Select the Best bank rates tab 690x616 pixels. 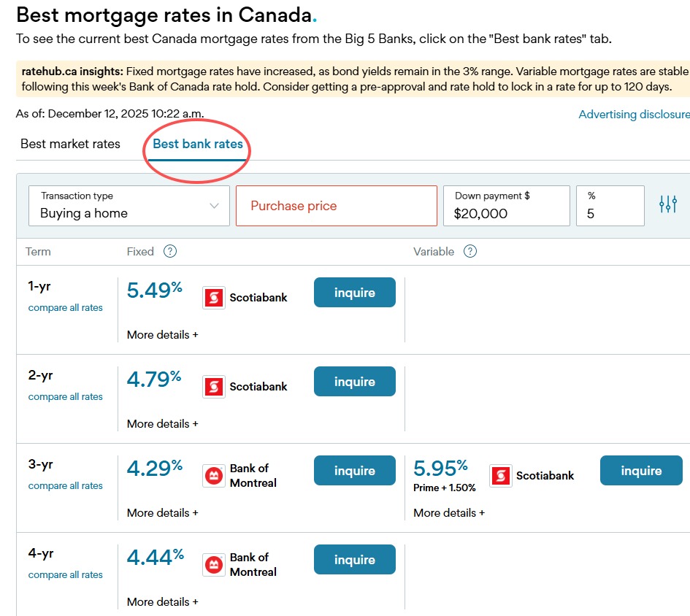click(198, 144)
